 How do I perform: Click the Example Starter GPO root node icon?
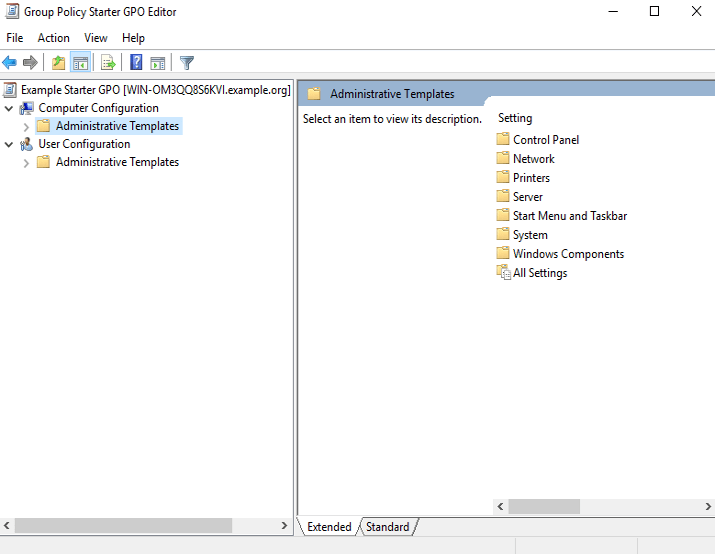pyautogui.click(x=10, y=90)
